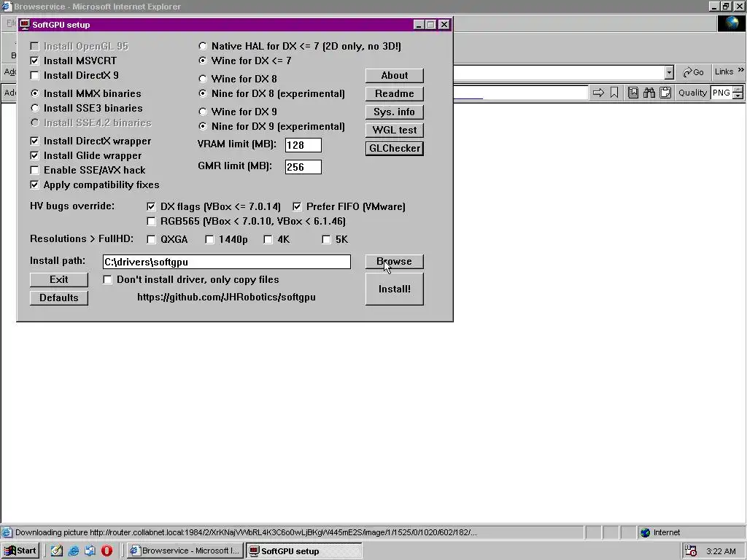Select Wine for DX <= 7 radio
The image size is (747, 560).
203,61
